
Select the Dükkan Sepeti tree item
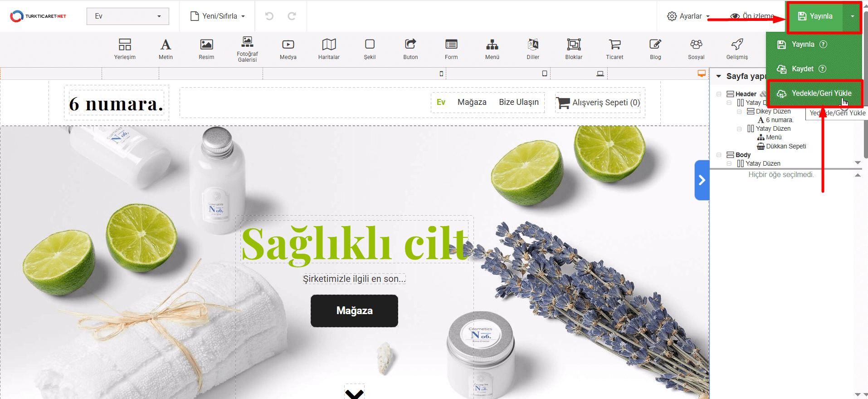pos(785,146)
